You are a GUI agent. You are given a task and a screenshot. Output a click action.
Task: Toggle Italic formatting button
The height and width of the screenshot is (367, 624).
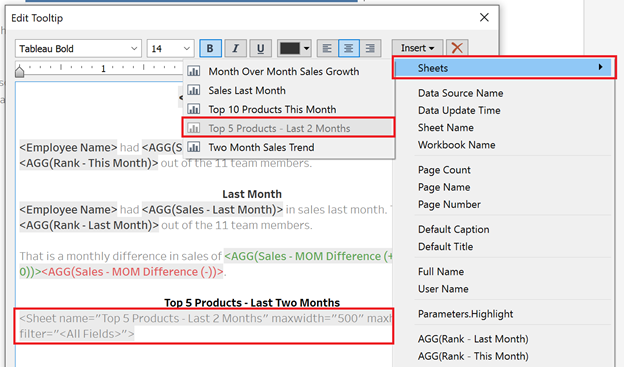(x=236, y=49)
